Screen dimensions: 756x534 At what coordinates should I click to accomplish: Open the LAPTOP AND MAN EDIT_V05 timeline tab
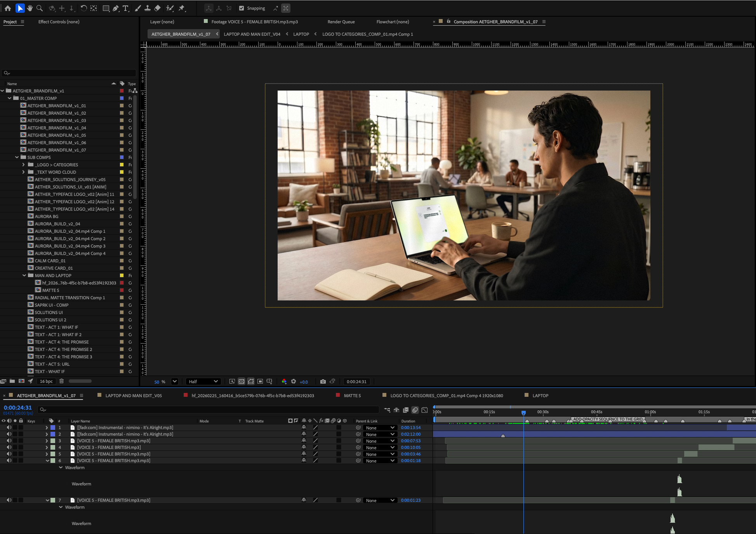point(134,396)
